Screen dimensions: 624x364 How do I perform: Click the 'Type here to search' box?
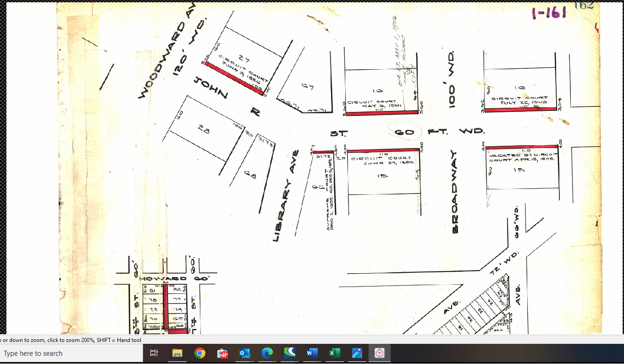point(69,353)
